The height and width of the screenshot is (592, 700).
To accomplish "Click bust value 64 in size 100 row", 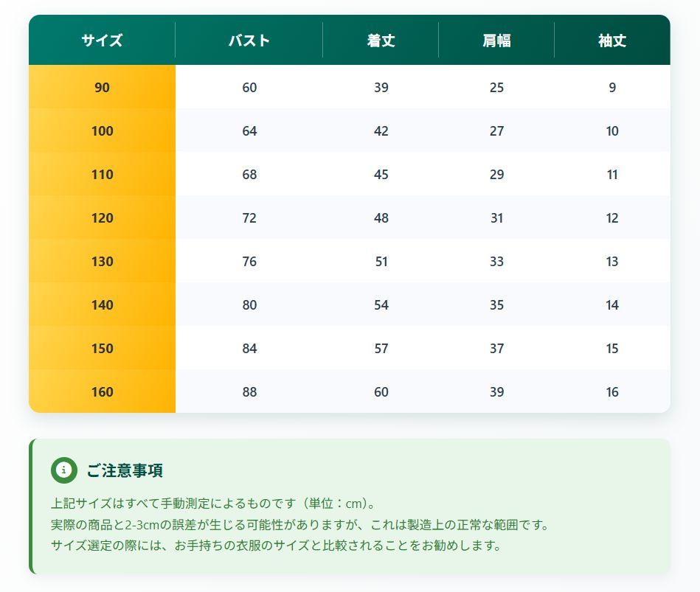I will (249, 130).
